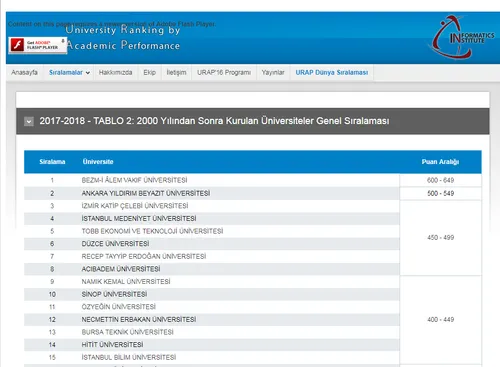Click the Informatics Institute logo
Image resolution: width=500 pixels, height=367 pixels.
pyautogui.click(x=462, y=38)
